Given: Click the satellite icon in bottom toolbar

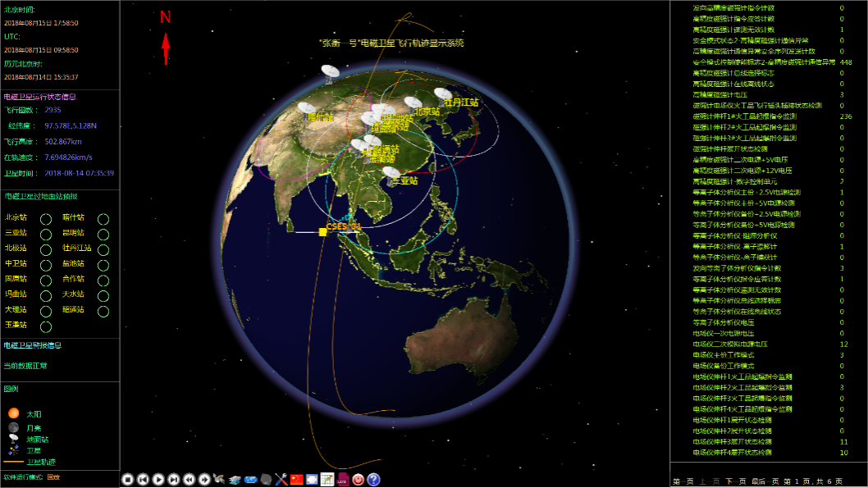Looking at the screenshot, I should click(220, 480).
